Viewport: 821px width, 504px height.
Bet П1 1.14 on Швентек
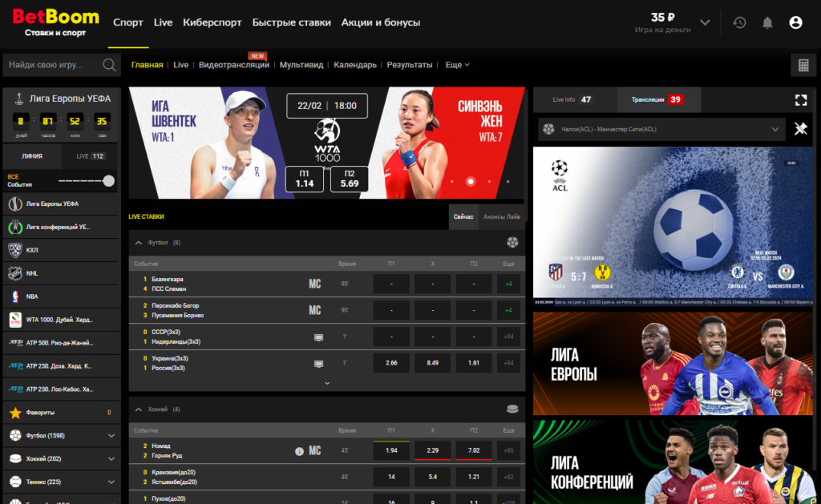pyautogui.click(x=304, y=179)
